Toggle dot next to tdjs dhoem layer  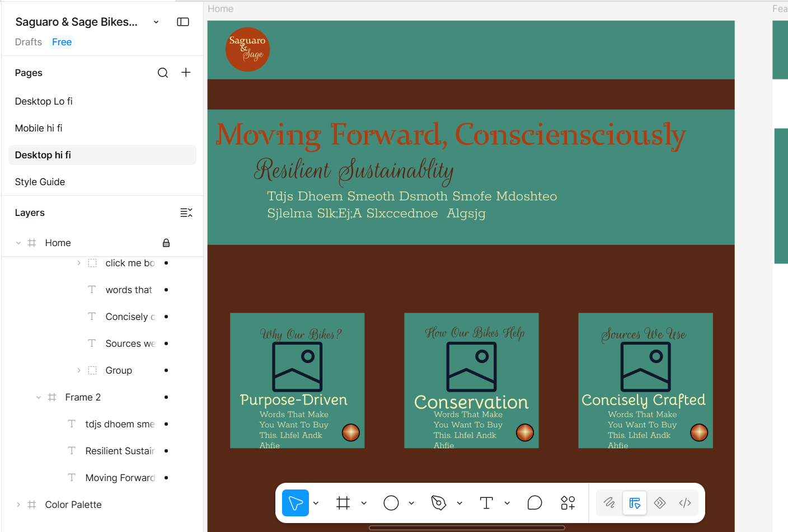click(x=166, y=424)
